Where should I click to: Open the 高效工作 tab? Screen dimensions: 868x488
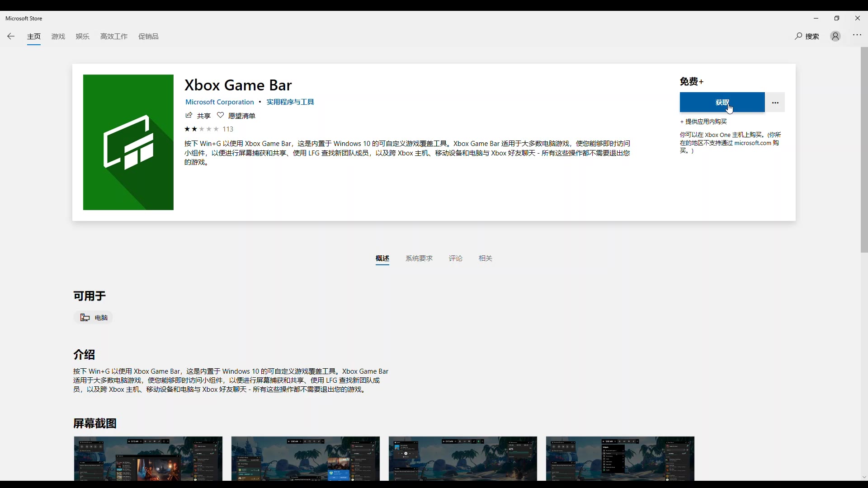click(x=114, y=37)
